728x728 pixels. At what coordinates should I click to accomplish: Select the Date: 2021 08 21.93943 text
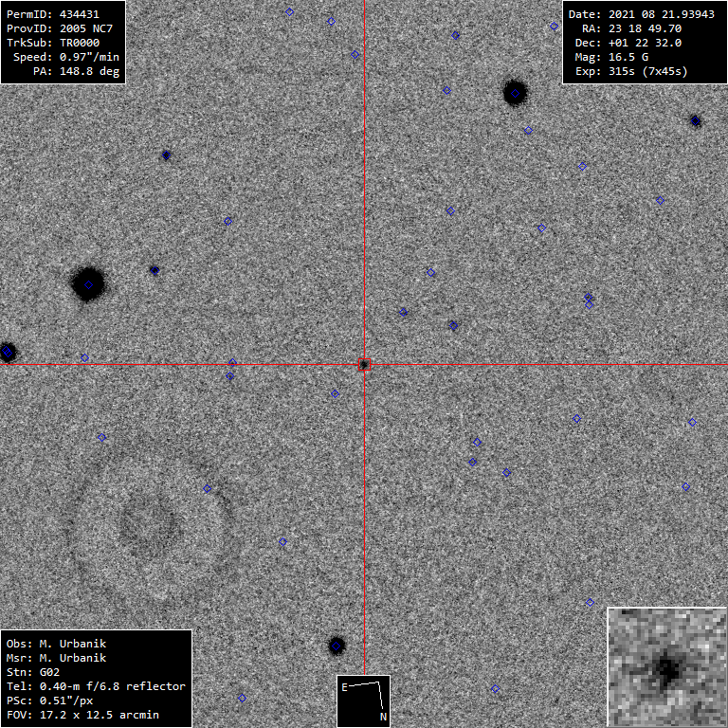coord(641,14)
